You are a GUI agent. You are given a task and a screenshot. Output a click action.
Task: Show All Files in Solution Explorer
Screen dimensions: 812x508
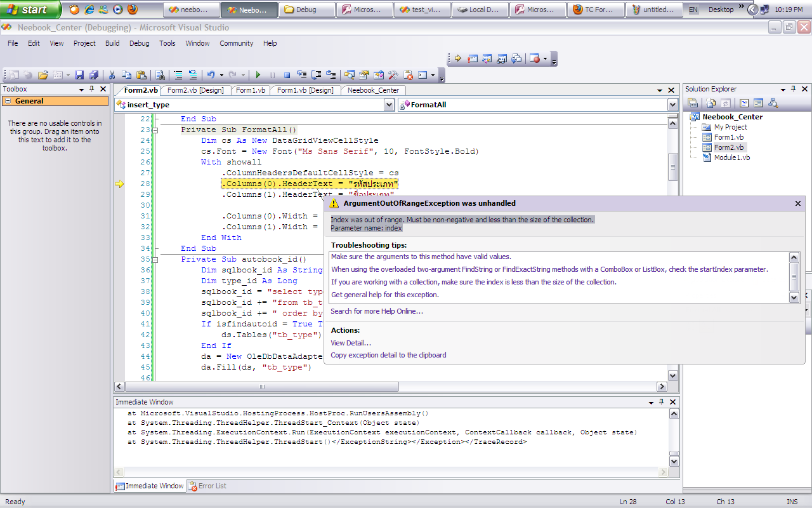(x=711, y=103)
